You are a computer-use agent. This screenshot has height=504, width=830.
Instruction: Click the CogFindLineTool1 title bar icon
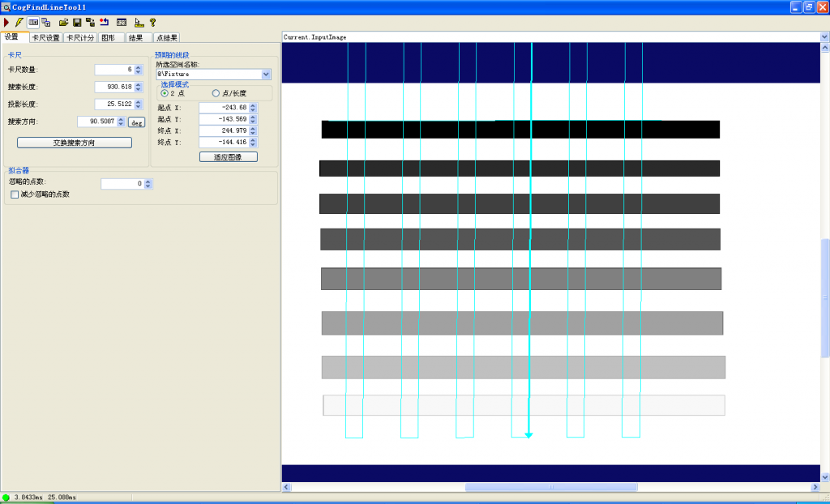coord(6,6)
